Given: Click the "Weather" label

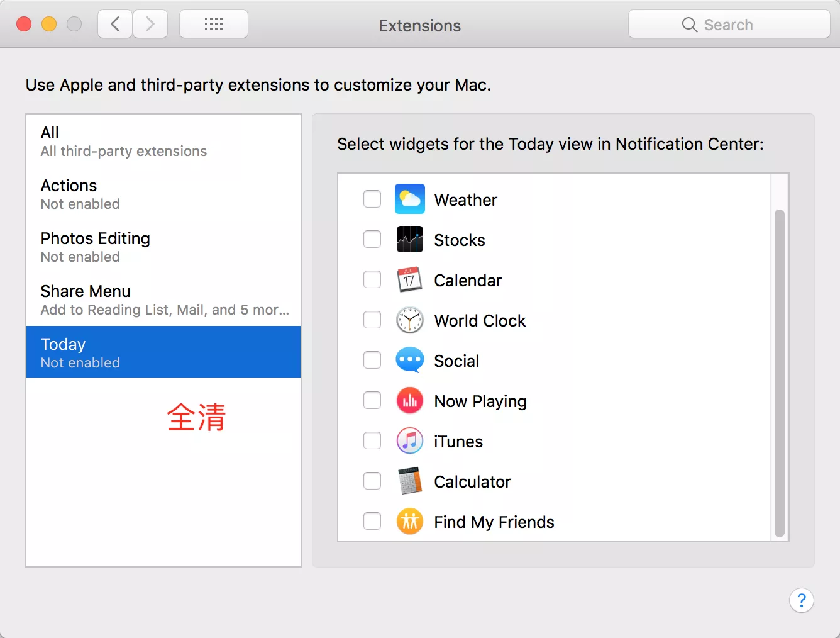Looking at the screenshot, I should (x=465, y=199).
